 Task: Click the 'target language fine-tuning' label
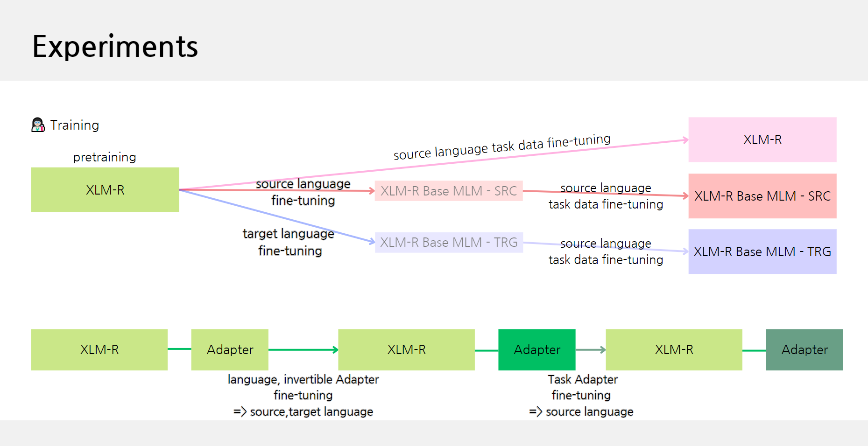(x=289, y=242)
